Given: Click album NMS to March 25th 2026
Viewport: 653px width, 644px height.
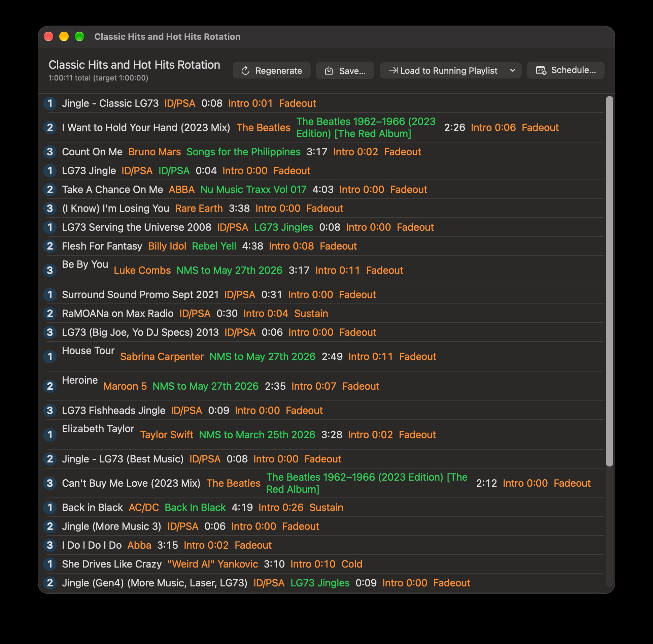Looking at the screenshot, I should [257, 435].
